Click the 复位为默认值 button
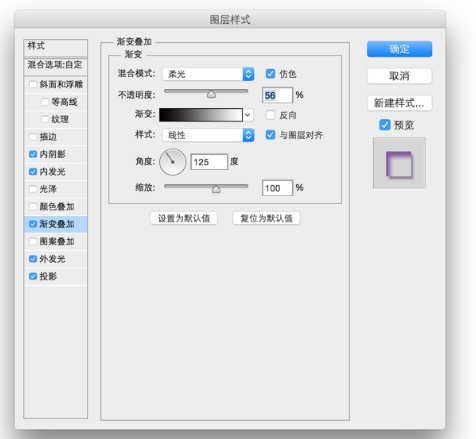The width and height of the screenshot is (476, 439). [x=266, y=218]
